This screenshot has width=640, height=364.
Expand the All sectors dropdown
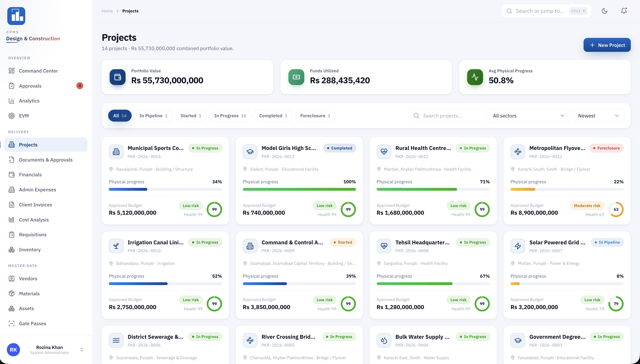pyautogui.click(x=529, y=116)
